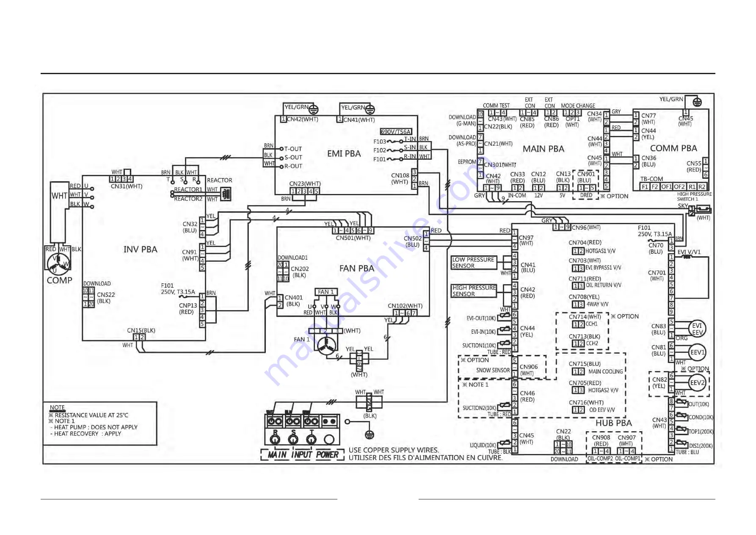Click the MAIN INPUT POWER label
This screenshot has height=535, width=756.
coord(303,455)
